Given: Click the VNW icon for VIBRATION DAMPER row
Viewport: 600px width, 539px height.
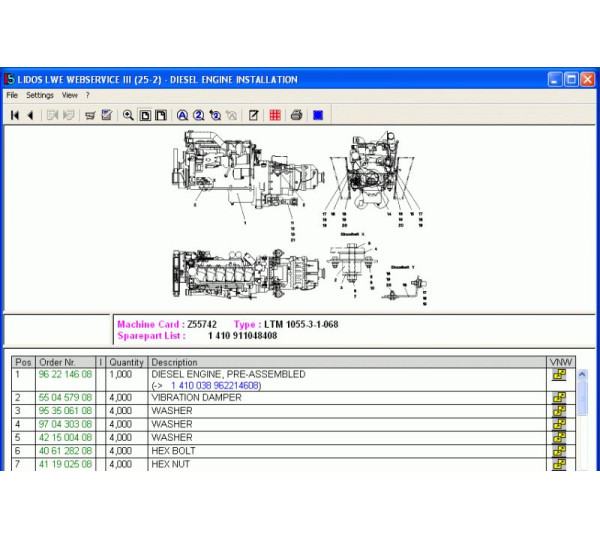Looking at the screenshot, I should tap(559, 398).
